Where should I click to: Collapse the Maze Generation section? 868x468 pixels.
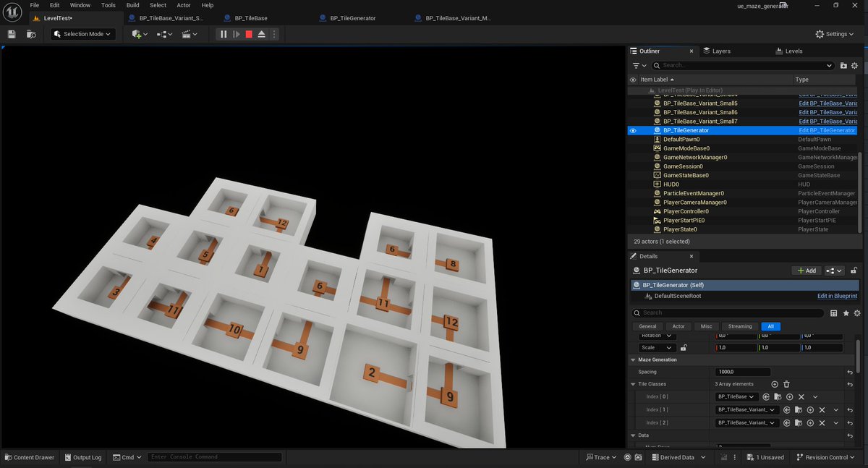[x=633, y=359]
